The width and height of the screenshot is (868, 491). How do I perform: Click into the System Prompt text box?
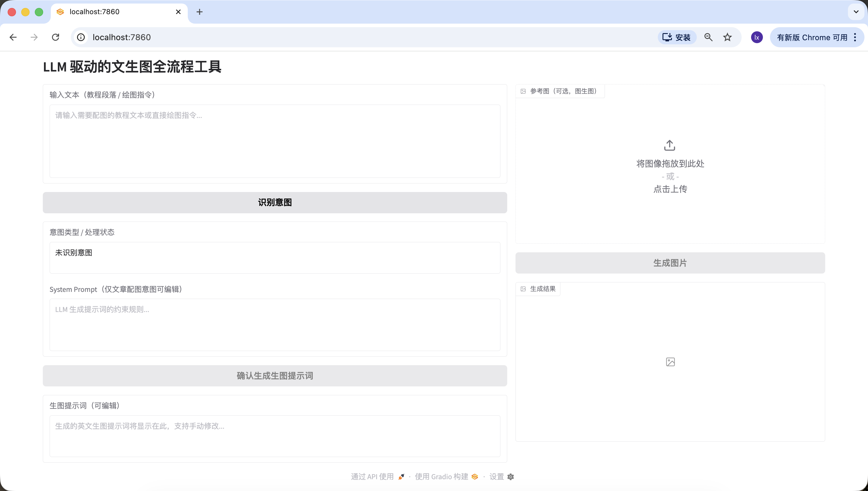275,324
